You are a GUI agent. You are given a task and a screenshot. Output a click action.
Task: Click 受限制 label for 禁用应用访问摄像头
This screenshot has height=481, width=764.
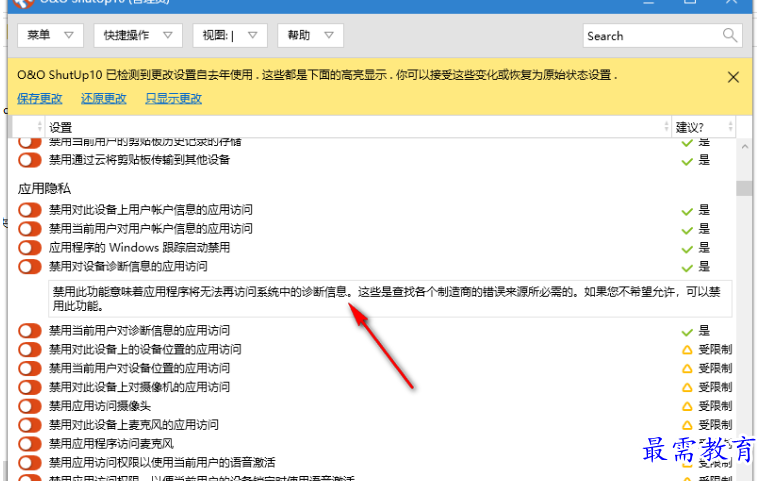pyautogui.click(x=715, y=406)
